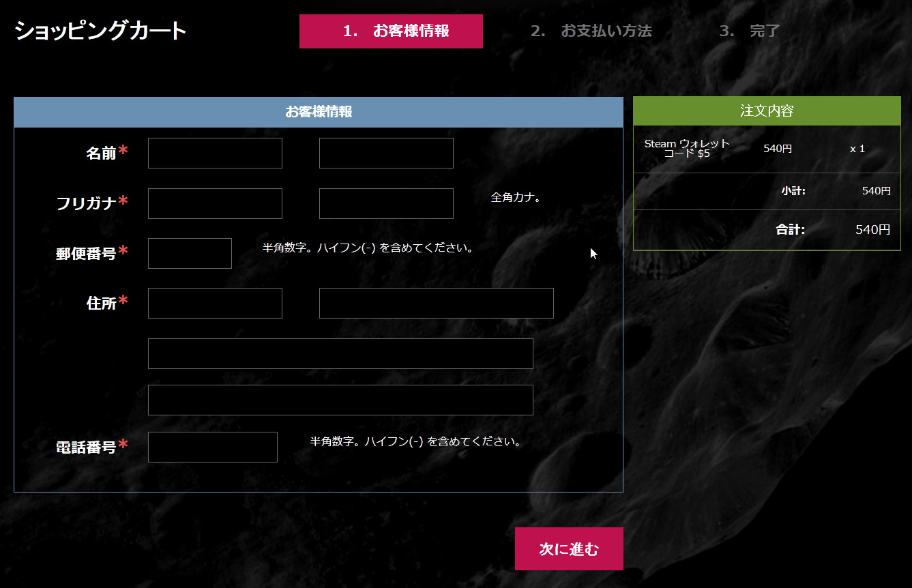Click the 全角カナ。 hint text
912x588 pixels.
point(516,198)
